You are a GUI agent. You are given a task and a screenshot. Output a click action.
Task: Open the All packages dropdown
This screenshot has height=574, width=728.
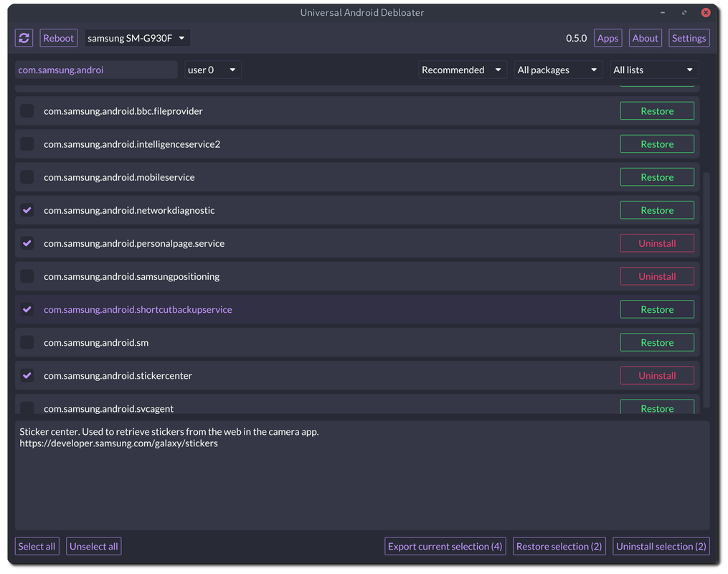[558, 70]
